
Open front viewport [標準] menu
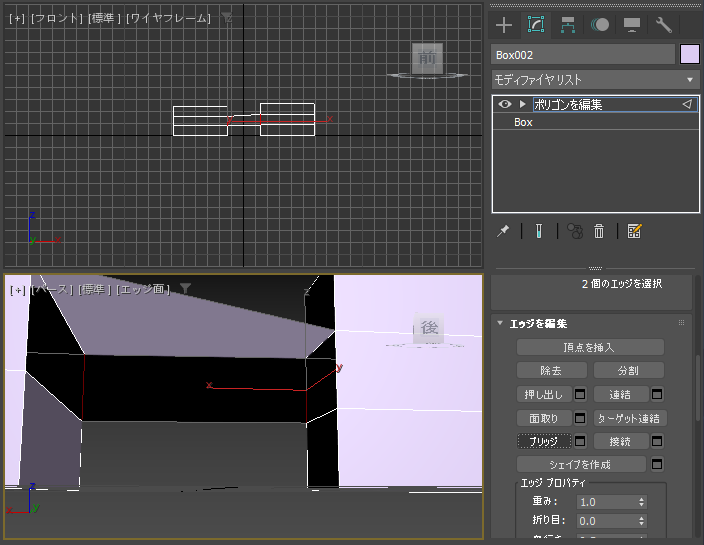click(104, 18)
